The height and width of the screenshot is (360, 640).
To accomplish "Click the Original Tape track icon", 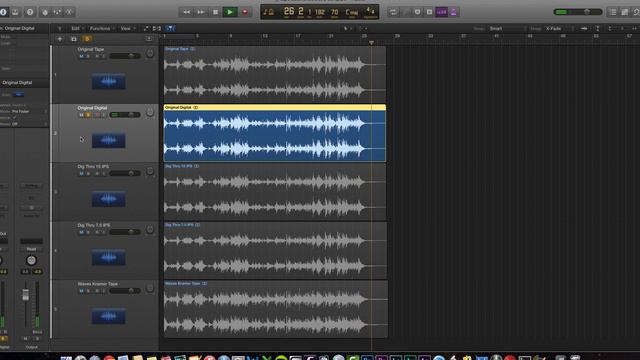I will tap(109, 82).
